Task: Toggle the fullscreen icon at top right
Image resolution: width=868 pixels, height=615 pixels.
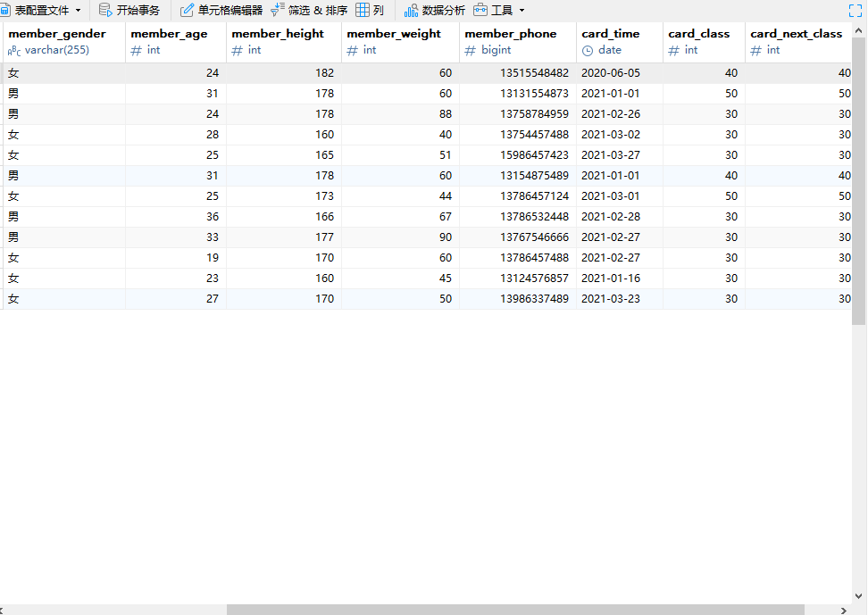Action: [855, 11]
